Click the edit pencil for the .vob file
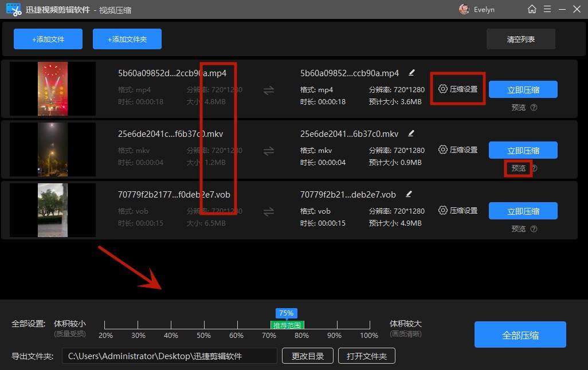The image size is (588, 370). 409,194
